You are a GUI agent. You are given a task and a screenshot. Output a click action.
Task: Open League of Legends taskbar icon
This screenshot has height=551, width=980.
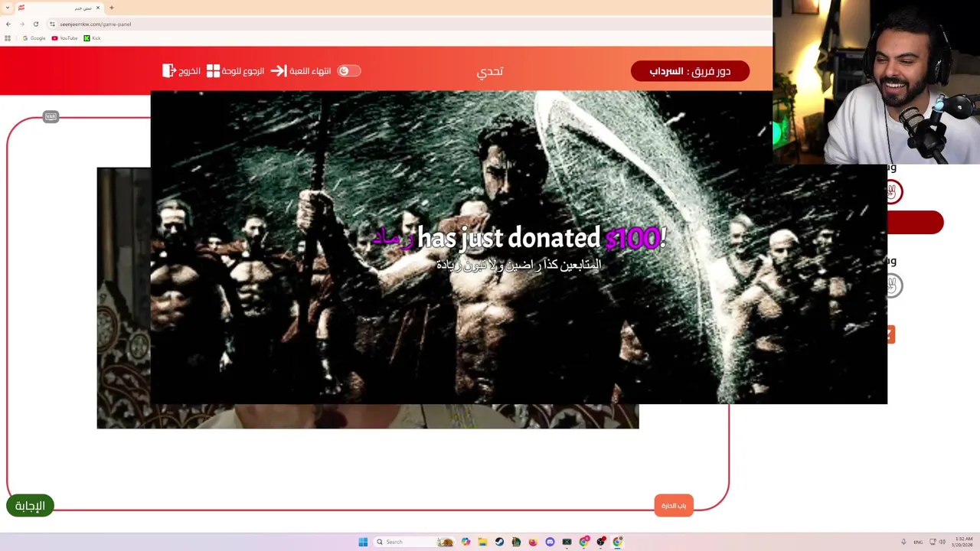click(x=516, y=542)
